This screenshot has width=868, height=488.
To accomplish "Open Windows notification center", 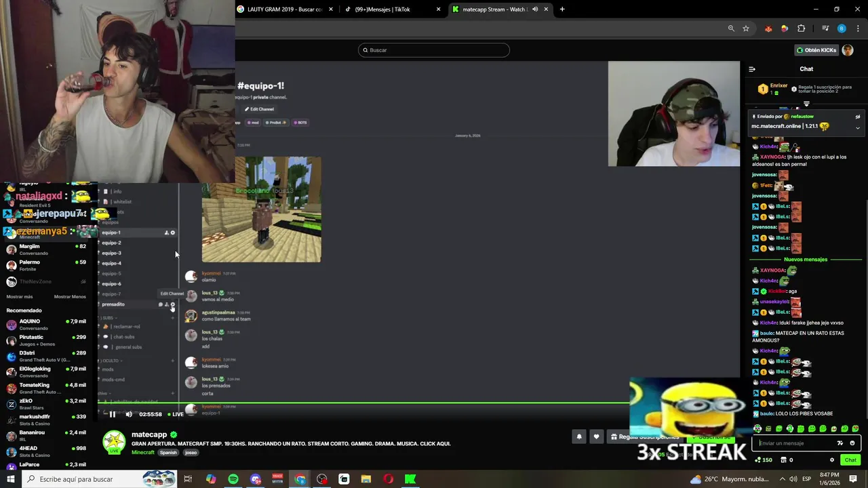I will pos(853,479).
